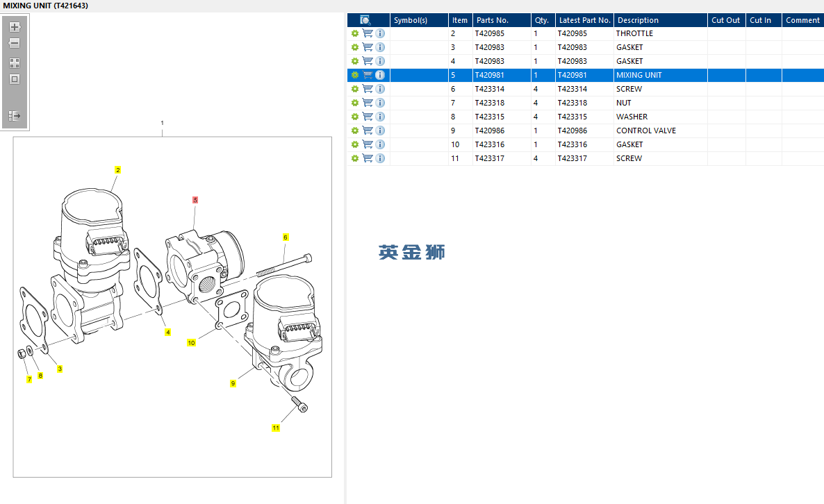
Task: Select the WASHER description cell
Action: [661, 117]
